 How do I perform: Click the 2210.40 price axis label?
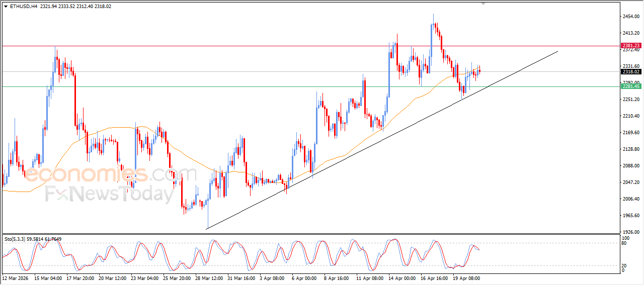[x=630, y=116]
